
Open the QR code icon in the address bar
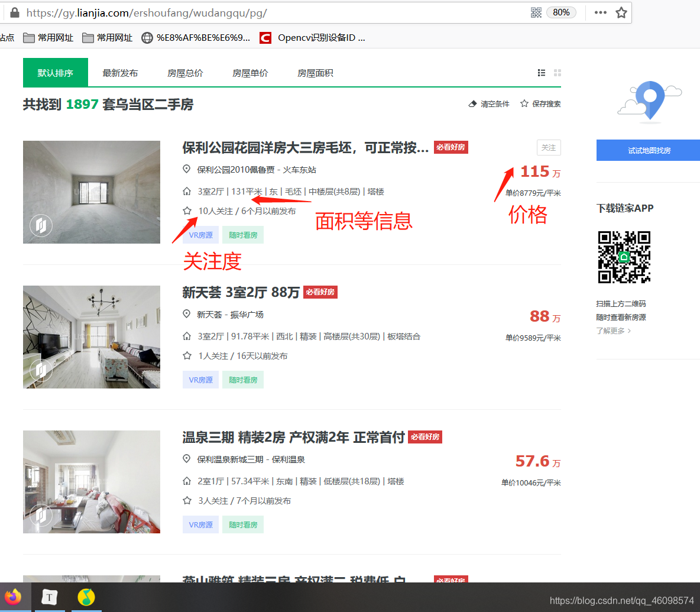point(536,12)
